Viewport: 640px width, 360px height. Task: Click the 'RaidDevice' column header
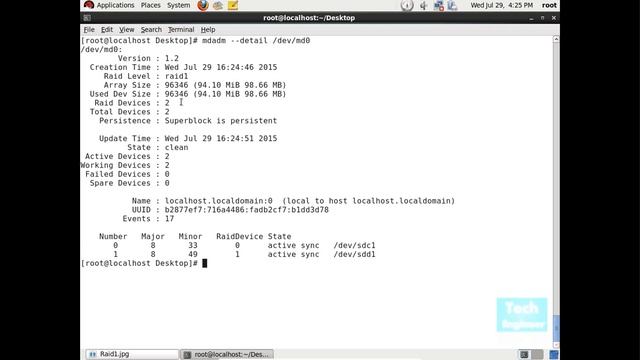(240, 236)
